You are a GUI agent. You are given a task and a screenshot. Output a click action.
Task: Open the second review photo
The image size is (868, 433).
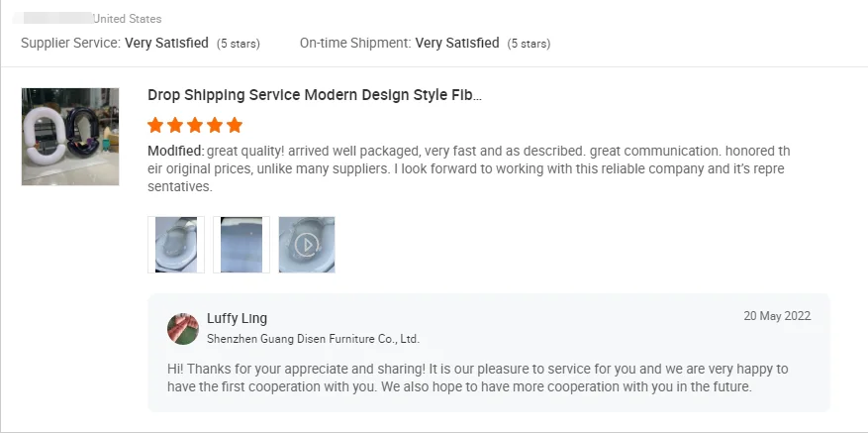coord(241,245)
